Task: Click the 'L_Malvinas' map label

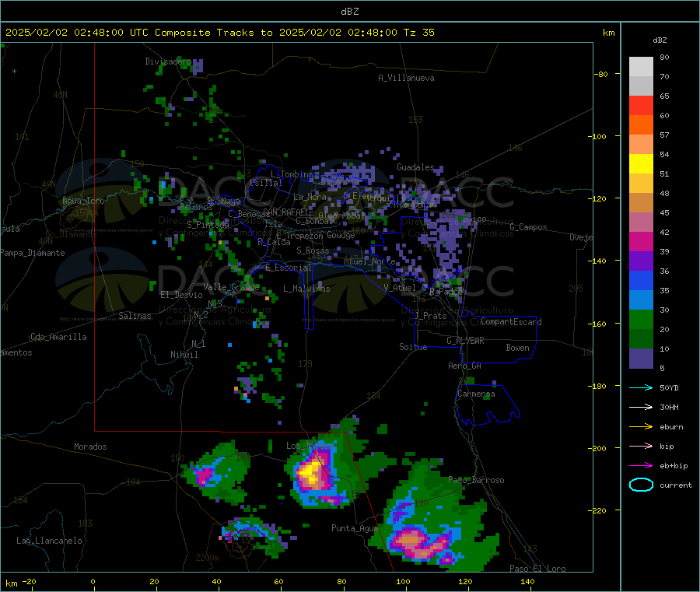Action: tap(306, 289)
